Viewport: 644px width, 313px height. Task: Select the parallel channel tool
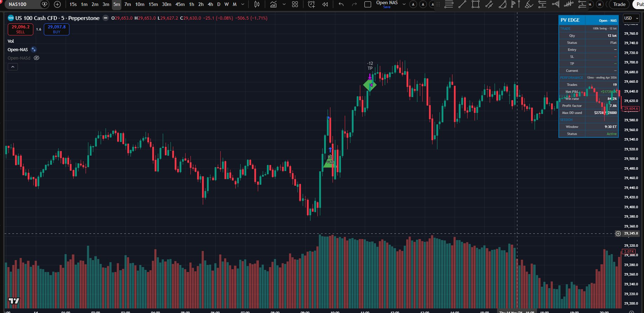489,4
